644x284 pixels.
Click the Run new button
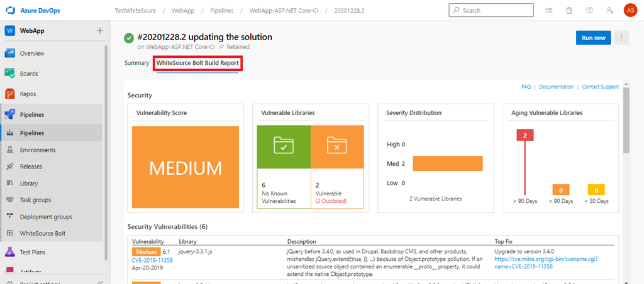[x=593, y=38]
